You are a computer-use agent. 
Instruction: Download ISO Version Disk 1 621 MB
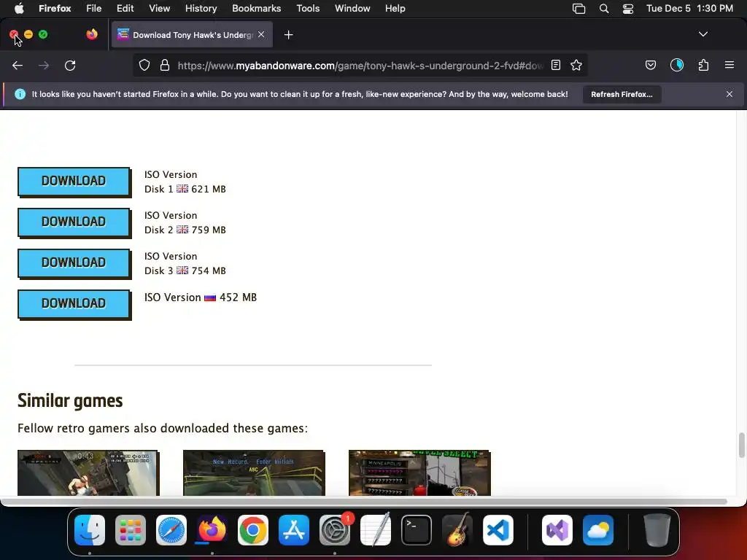(74, 181)
